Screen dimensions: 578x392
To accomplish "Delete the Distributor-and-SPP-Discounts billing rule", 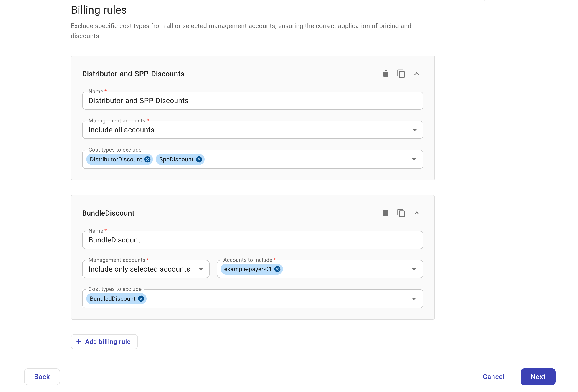I will 385,74.
